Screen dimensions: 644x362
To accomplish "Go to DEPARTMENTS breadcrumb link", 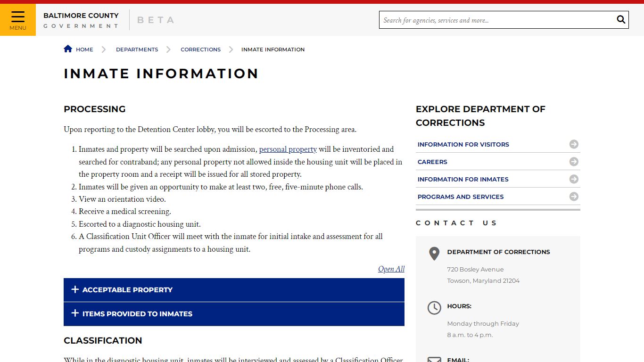I will pos(137,49).
